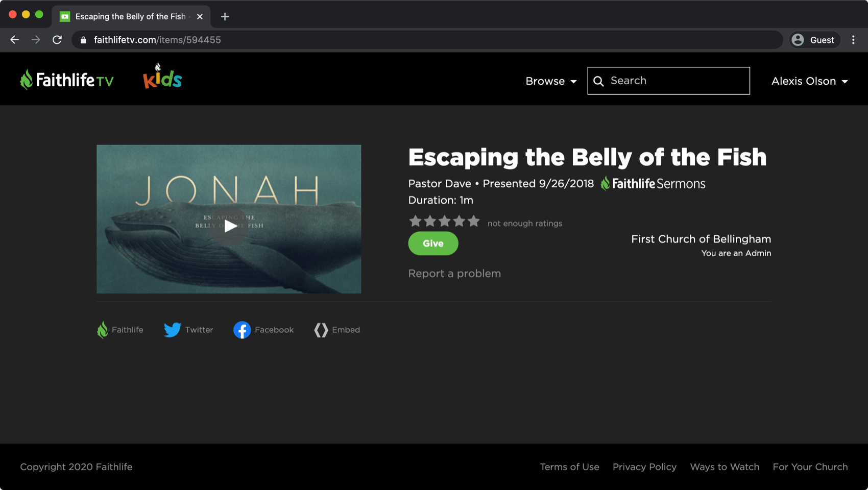Rate the sermon five stars

(x=474, y=221)
